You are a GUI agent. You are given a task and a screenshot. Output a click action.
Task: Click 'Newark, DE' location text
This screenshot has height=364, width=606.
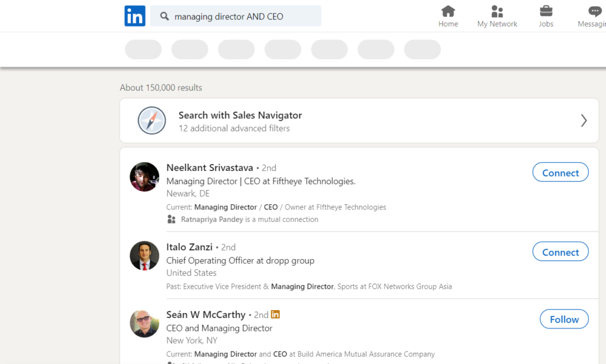[x=188, y=194]
